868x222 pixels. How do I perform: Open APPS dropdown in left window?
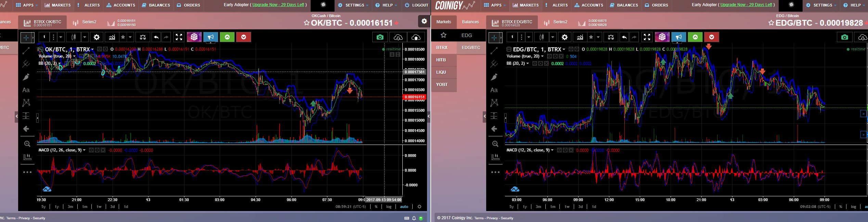pos(27,5)
